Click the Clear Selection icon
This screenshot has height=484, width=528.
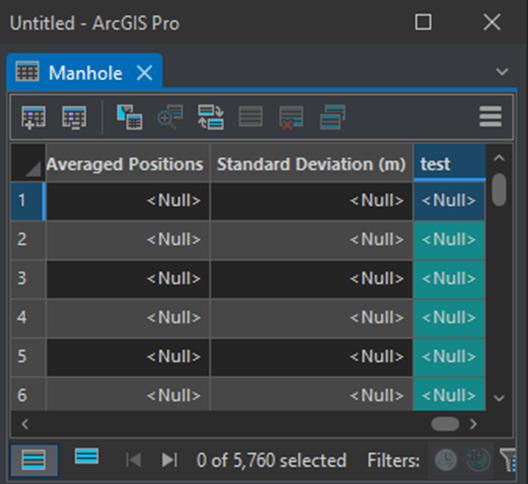tap(251, 117)
